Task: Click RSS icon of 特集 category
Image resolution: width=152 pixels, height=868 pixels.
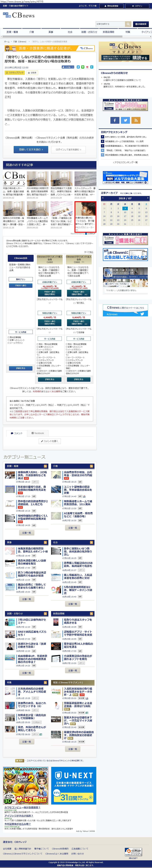Action: pos(45,682)
